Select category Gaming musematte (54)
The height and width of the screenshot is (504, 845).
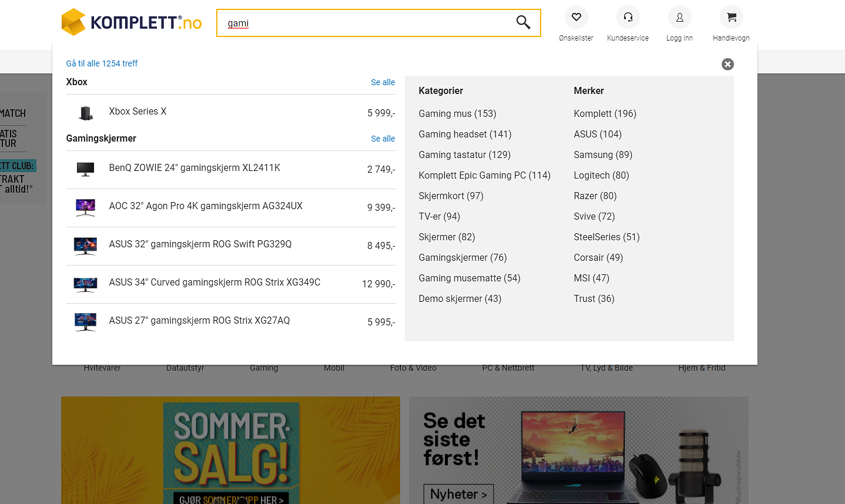pyautogui.click(x=470, y=278)
